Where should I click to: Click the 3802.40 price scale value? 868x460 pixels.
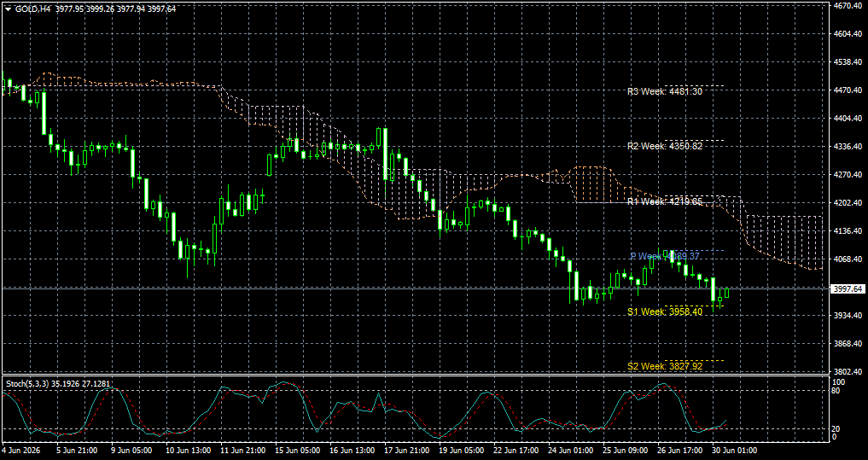(848, 372)
